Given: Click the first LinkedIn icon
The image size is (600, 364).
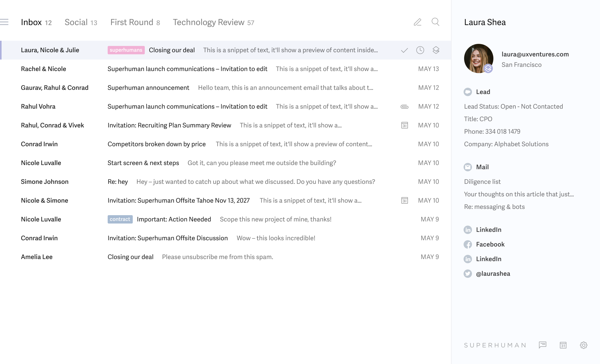Looking at the screenshot, I should click(468, 230).
